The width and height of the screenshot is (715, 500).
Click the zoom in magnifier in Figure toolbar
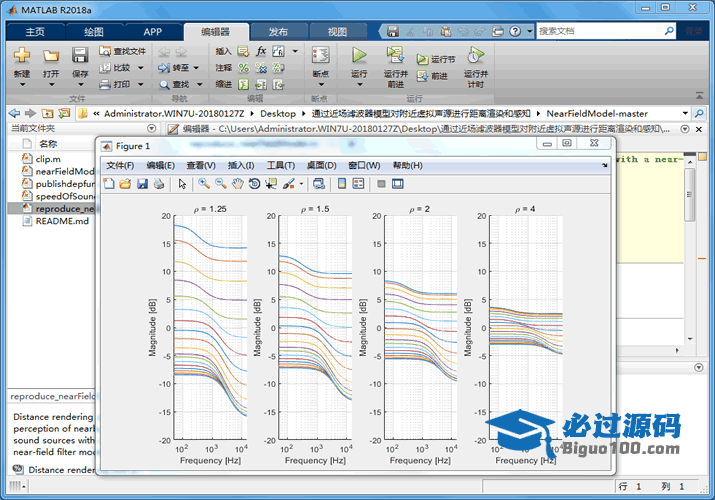pyautogui.click(x=204, y=184)
